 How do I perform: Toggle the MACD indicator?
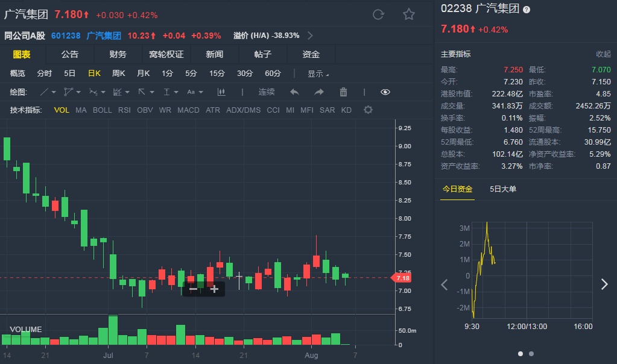(188, 110)
